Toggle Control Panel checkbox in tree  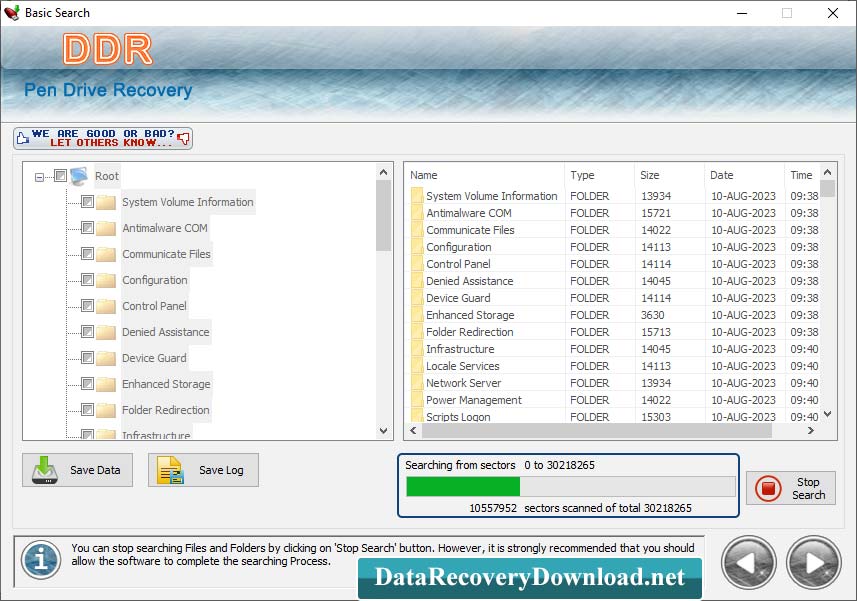point(87,305)
